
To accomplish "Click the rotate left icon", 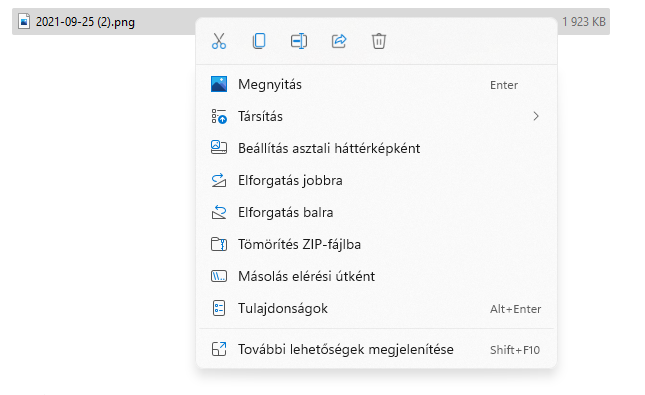I will coord(219,212).
